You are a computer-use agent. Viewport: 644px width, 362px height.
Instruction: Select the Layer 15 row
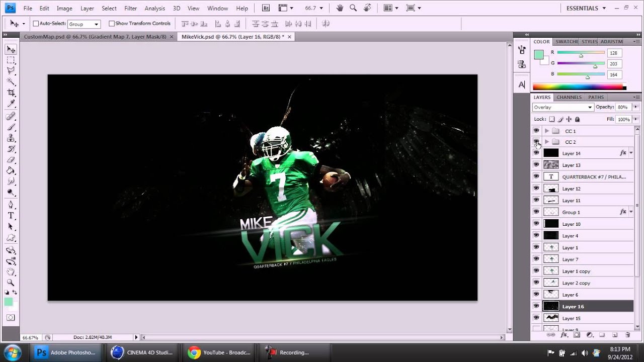[x=583, y=318]
